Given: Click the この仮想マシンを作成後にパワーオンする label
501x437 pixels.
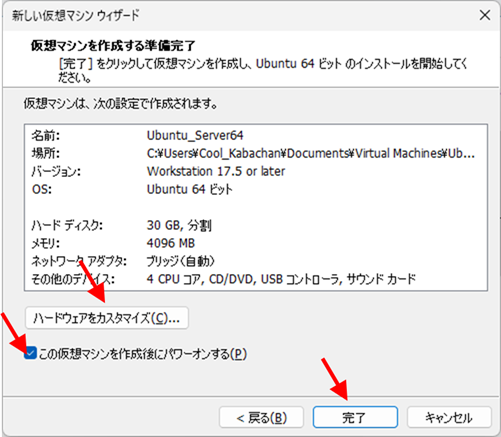Looking at the screenshot, I should tap(143, 354).
